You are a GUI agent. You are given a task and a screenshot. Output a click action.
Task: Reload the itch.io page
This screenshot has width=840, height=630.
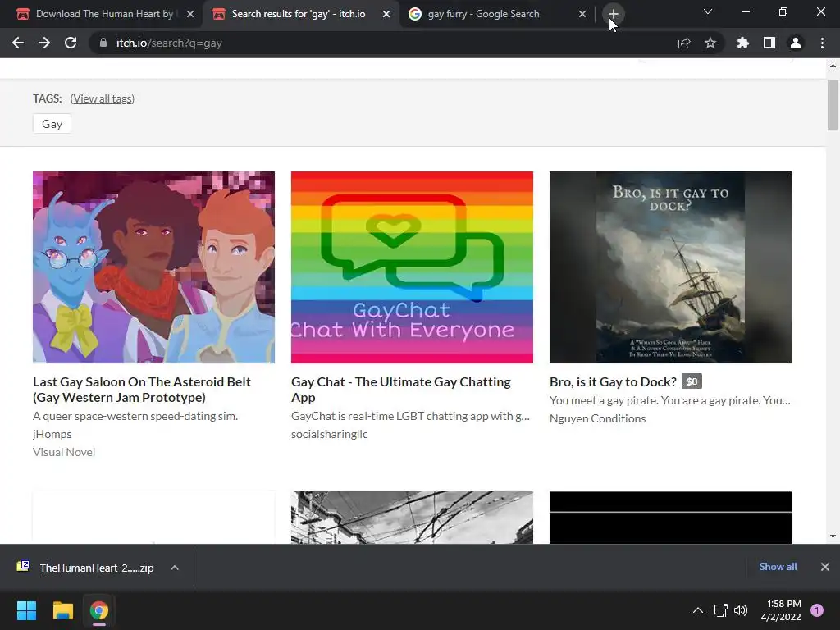click(x=71, y=43)
